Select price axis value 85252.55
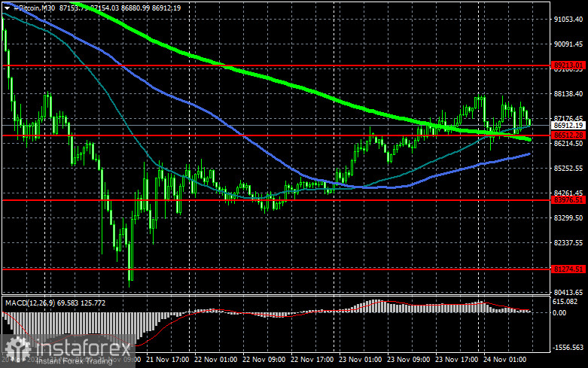Viewport: 588px width, 368px height. [x=568, y=169]
